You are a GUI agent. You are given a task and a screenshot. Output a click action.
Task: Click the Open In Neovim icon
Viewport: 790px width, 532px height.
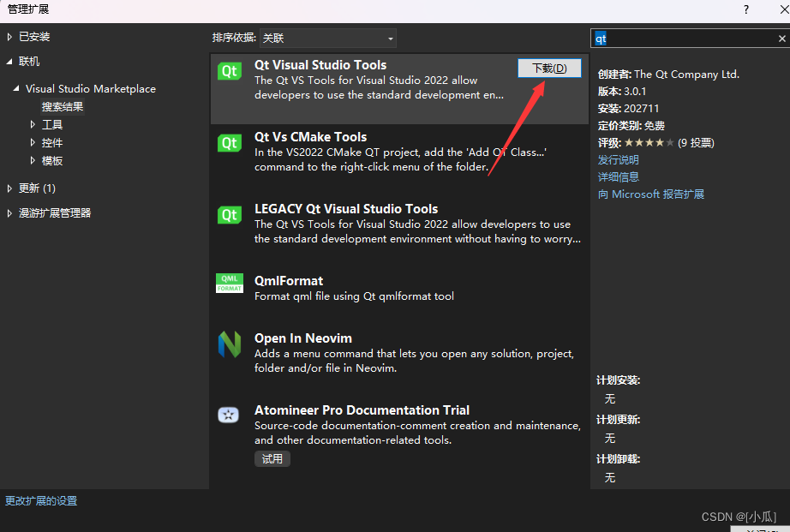coord(230,344)
